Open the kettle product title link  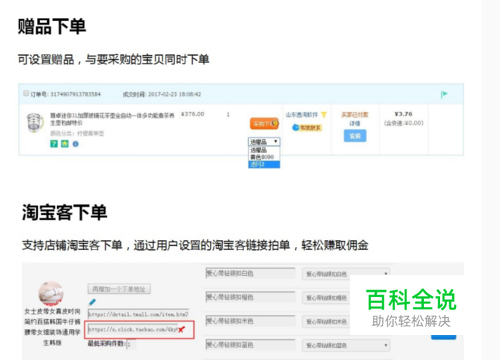(x=112, y=119)
